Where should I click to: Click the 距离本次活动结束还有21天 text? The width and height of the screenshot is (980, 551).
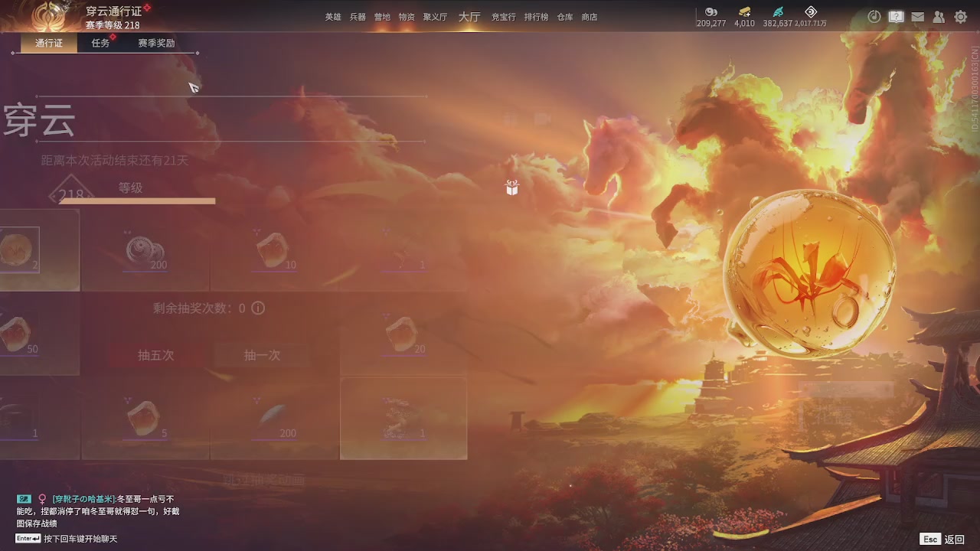[x=114, y=161]
